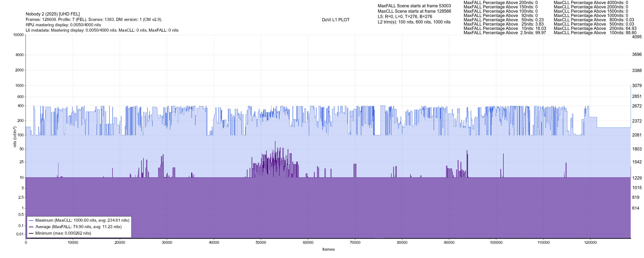Click the 4095 right-axis PQ code label

click(x=637, y=37)
